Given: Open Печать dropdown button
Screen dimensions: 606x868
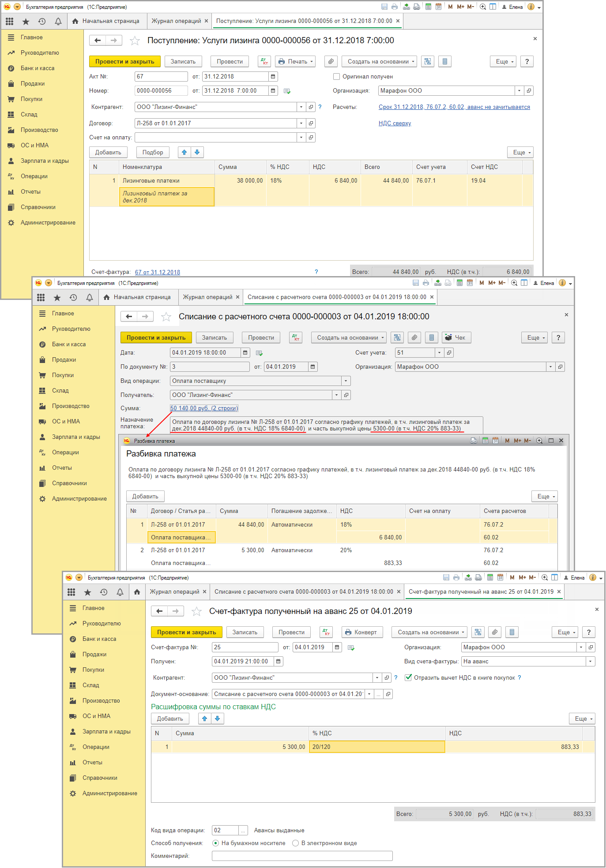Looking at the screenshot, I should [x=295, y=62].
